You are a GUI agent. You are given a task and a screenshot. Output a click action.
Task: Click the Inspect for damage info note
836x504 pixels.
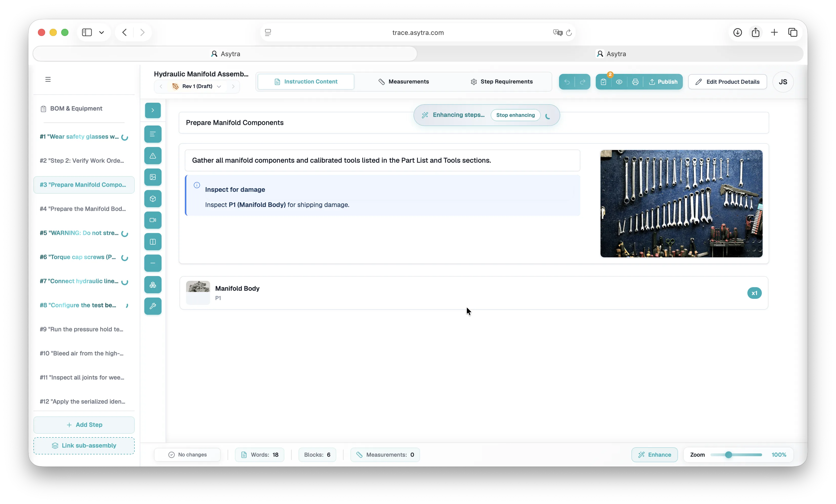point(382,196)
